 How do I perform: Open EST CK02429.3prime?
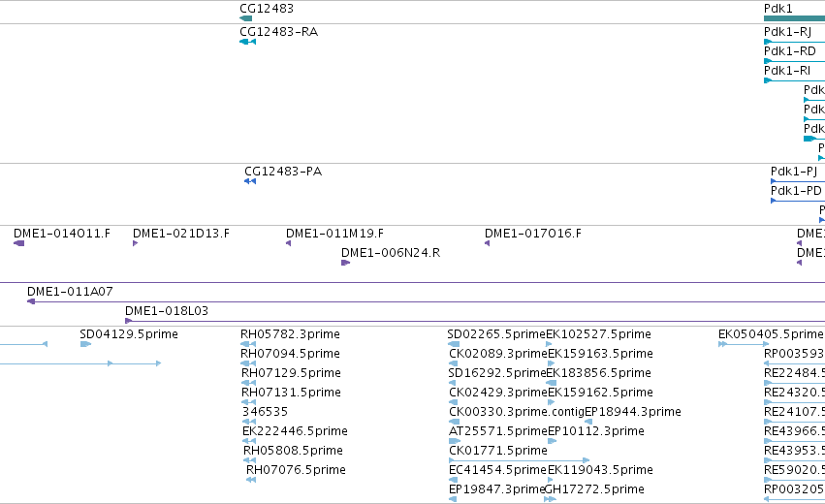coord(498,393)
